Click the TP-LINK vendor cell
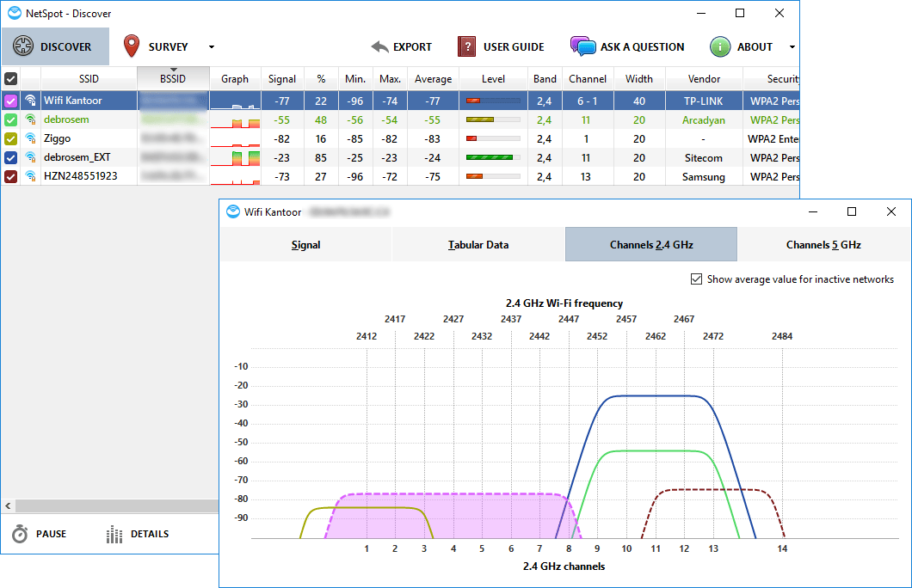This screenshot has height=588, width=912. (704, 101)
